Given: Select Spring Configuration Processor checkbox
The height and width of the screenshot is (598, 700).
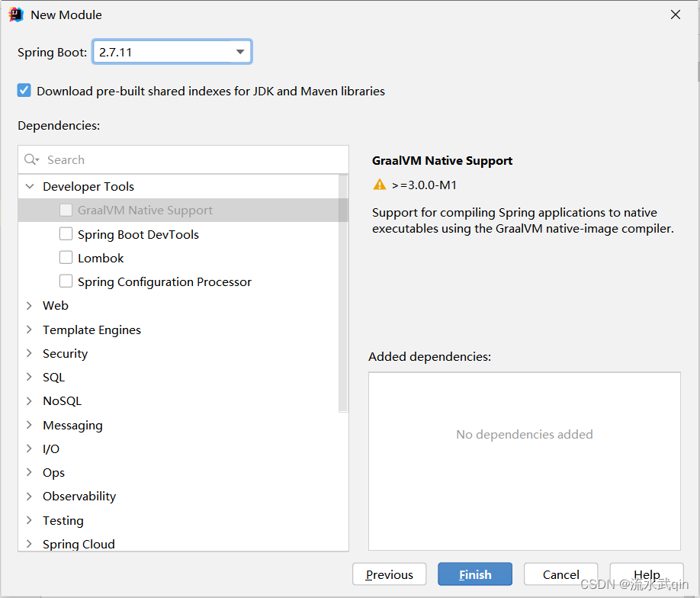Looking at the screenshot, I should coord(66,281).
